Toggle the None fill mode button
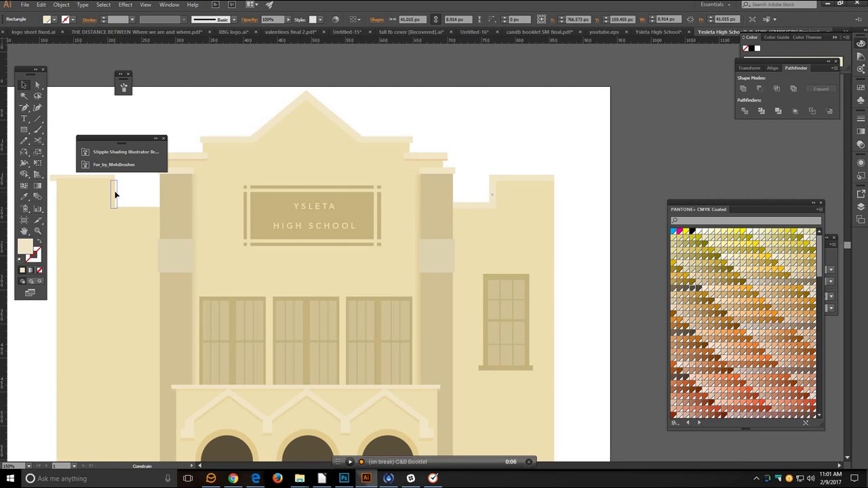The height and width of the screenshot is (488, 868). coord(39,270)
